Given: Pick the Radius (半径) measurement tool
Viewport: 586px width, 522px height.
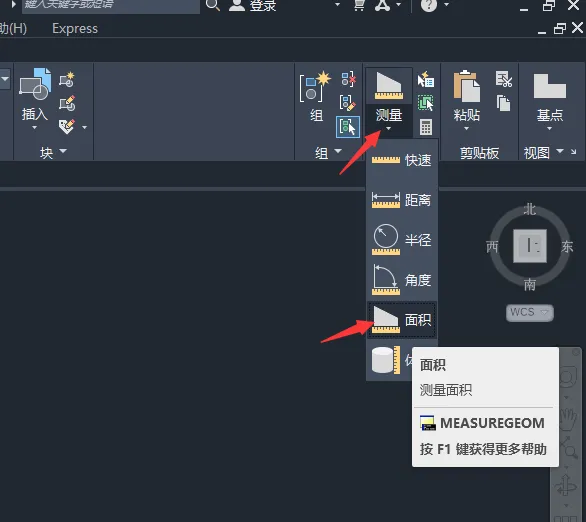Looking at the screenshot, I should (402, 240).
